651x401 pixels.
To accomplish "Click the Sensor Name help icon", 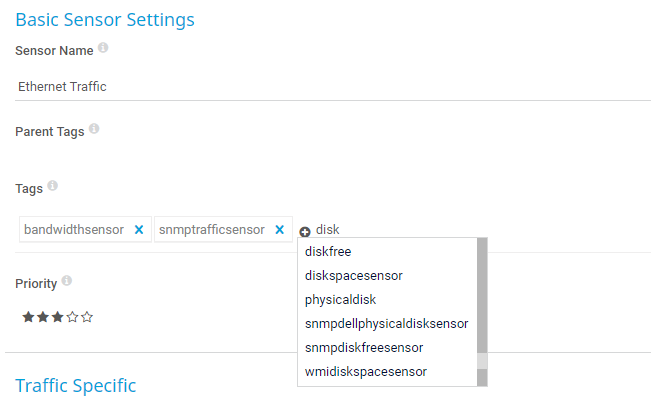I will coord(103,48).
